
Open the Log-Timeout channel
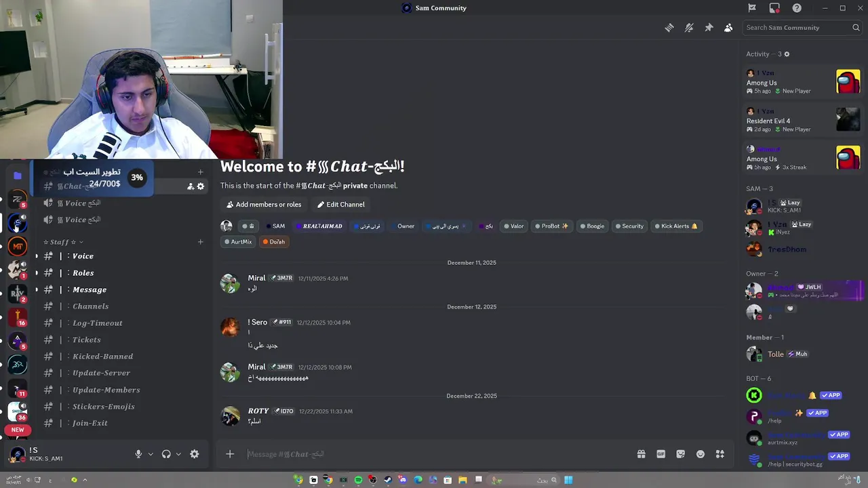122,323
